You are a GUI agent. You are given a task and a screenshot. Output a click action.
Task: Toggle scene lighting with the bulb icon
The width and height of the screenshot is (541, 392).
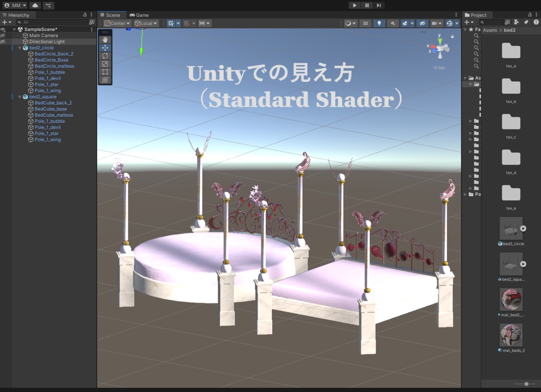(379, 23)
